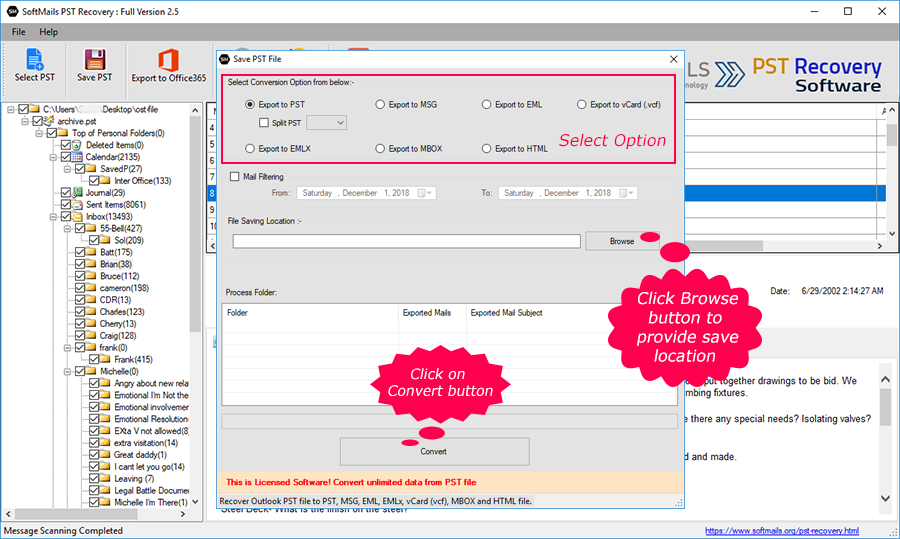
Task: Click folder icon beside Bruce(112)
Action: (x=91, y=276)
